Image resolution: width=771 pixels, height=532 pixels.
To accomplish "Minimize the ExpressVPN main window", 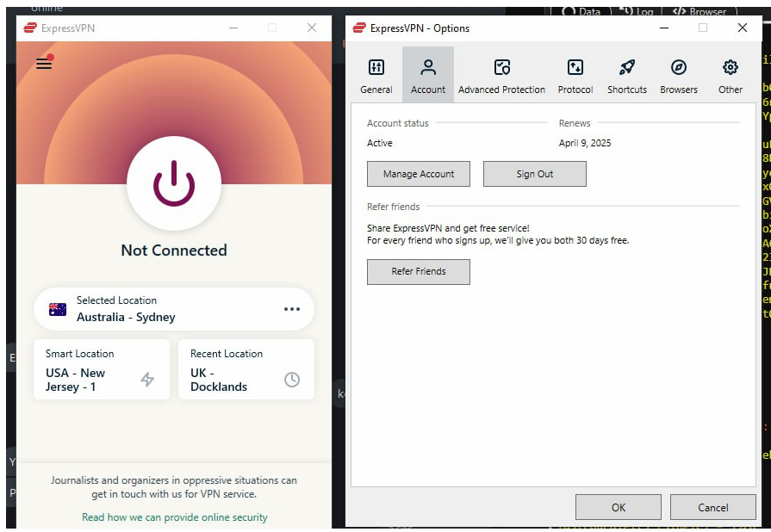I will [x=233, y=28].
